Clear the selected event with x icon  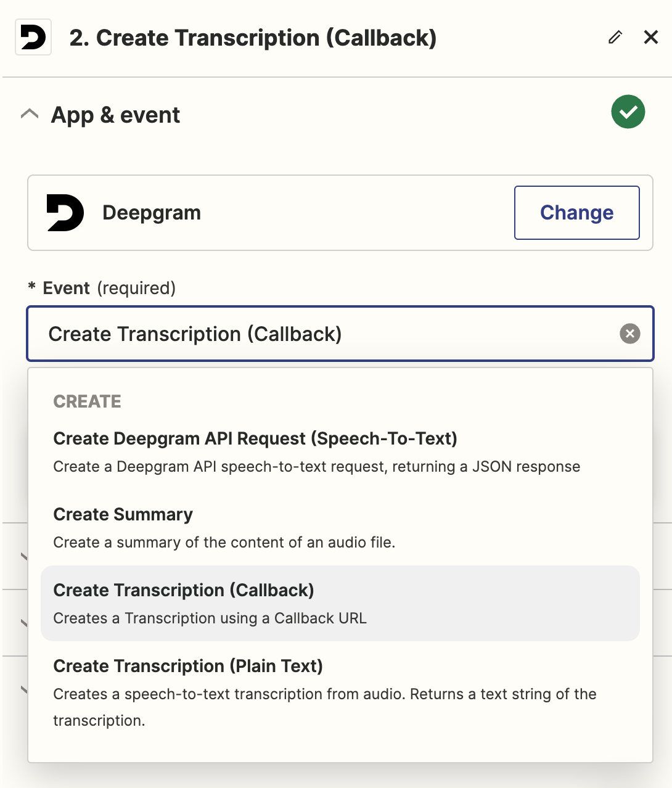629,334
